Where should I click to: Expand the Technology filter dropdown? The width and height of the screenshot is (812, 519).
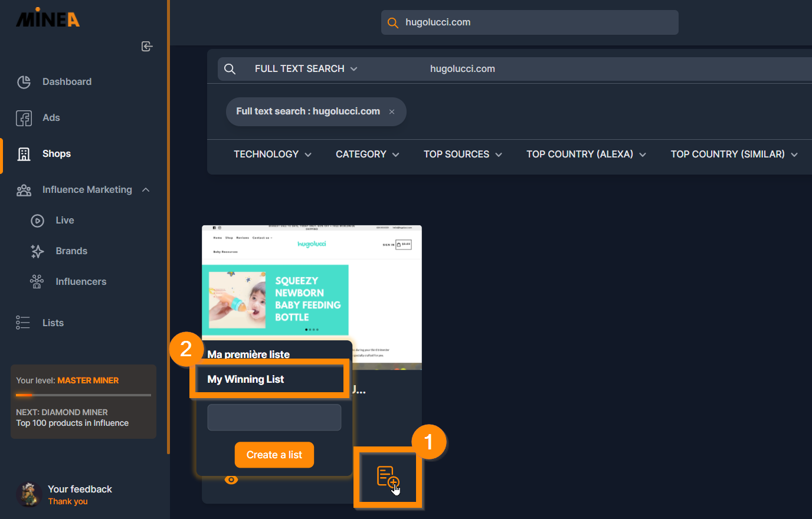tap(272, 155)
